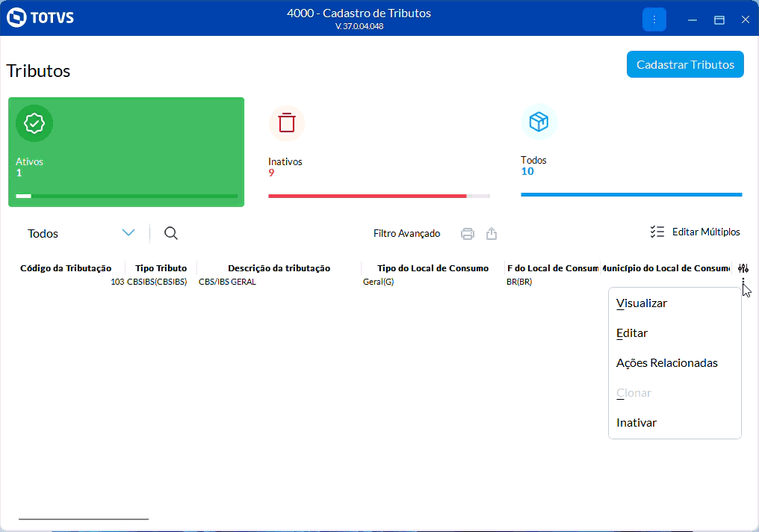This screenshot has height=532, width=759.
Task: Maximize the Cadastro de Tributos window
Action: click(x=719, y=20)
